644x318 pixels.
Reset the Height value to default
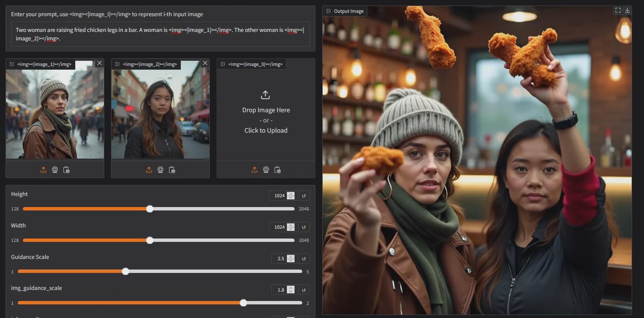[304, 196]
